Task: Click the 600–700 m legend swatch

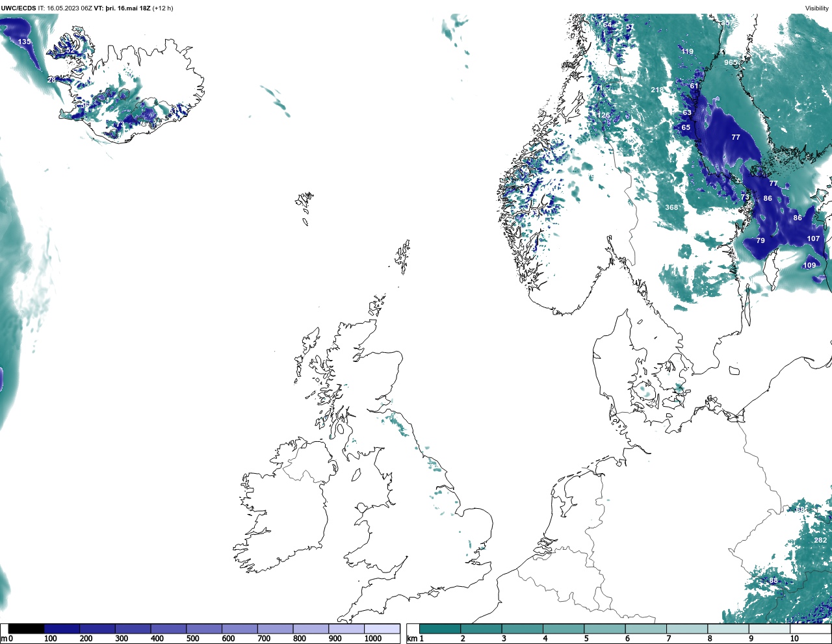Action: (240, 628)
